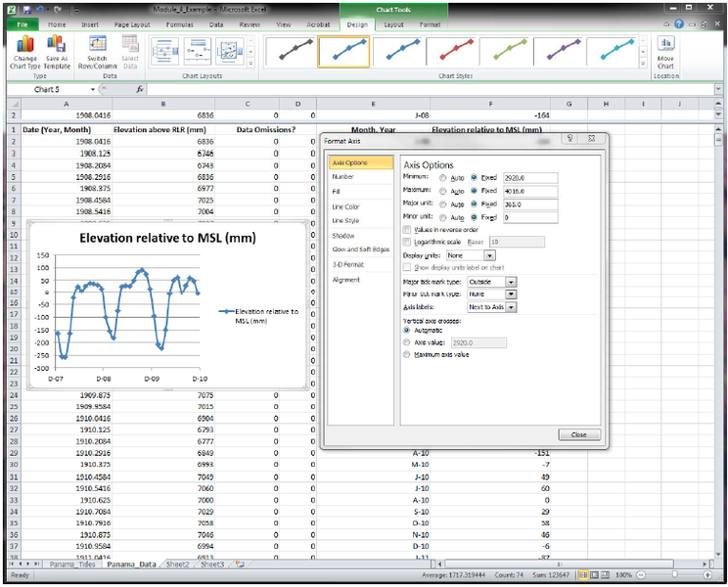Select Auto radio for Minimum
The width and height of the screenshot is (728, 587).
443,178
